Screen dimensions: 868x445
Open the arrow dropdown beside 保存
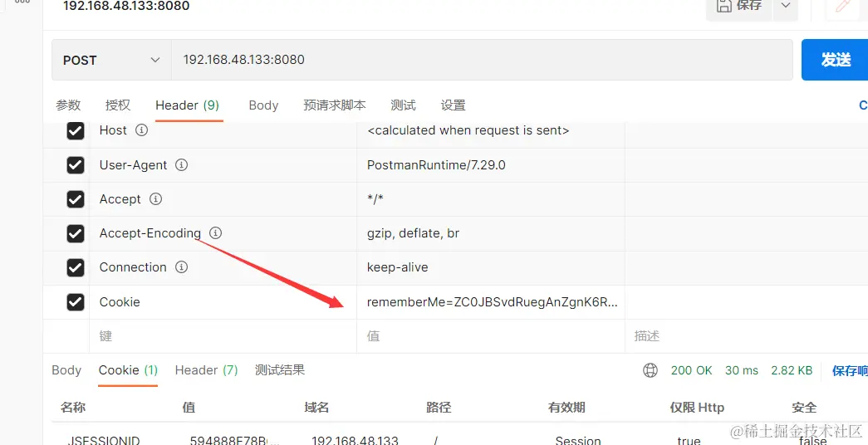(x=786, y=7)
